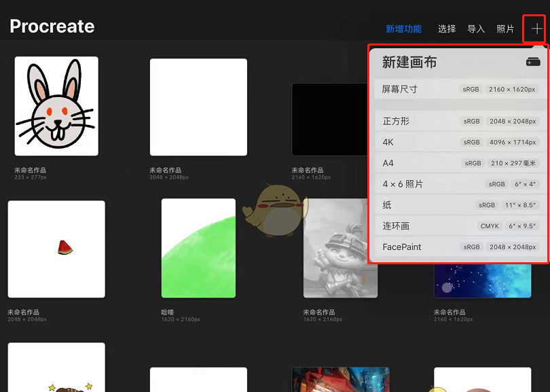Tap the Procreate gallery title
This screenshot has width=550, height=392.
pos(52,26)
